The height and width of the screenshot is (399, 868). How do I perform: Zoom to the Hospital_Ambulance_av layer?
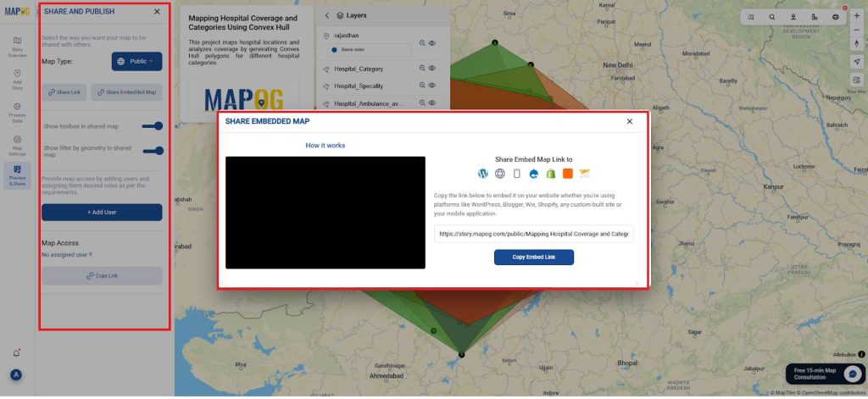click(422, 103)
